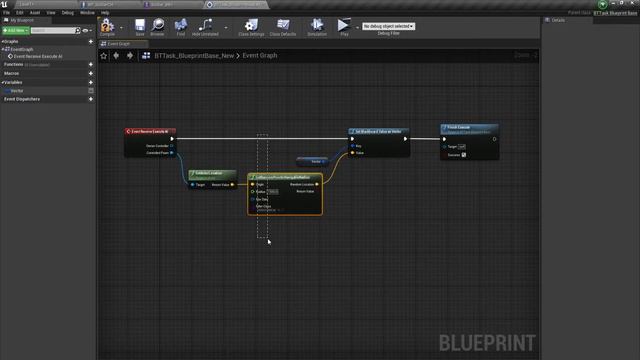Open the Compile options dropdown arrow
The width and height of the screenshot is (640, 360).
(x=121, y=28)
